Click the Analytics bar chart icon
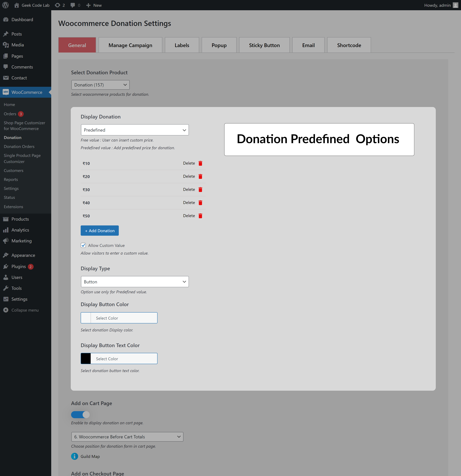 coord(6,230)
